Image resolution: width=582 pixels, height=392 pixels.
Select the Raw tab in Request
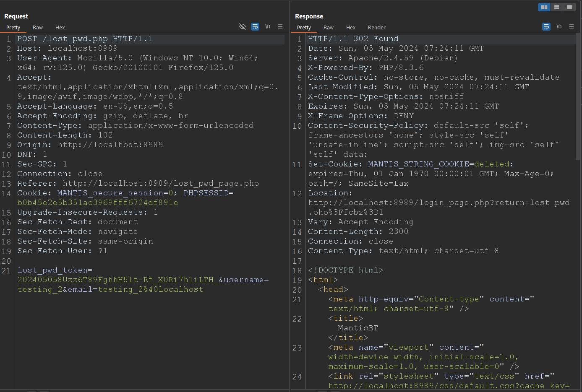pos(38,28)
